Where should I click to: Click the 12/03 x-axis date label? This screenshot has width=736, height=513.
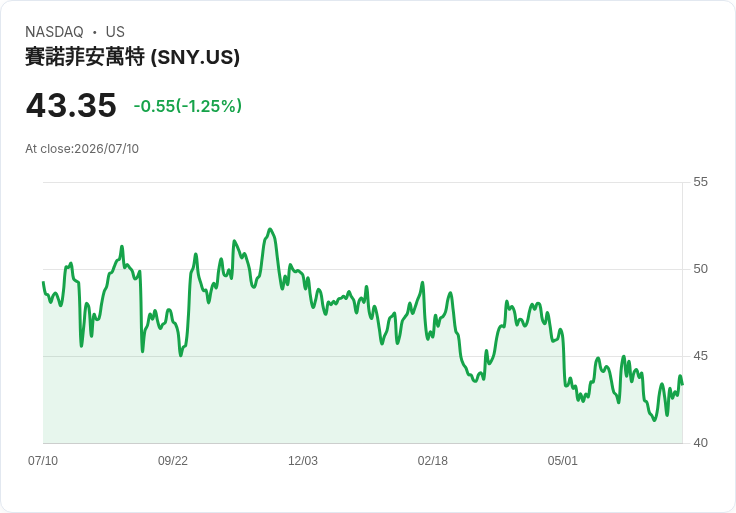(303, 461)
